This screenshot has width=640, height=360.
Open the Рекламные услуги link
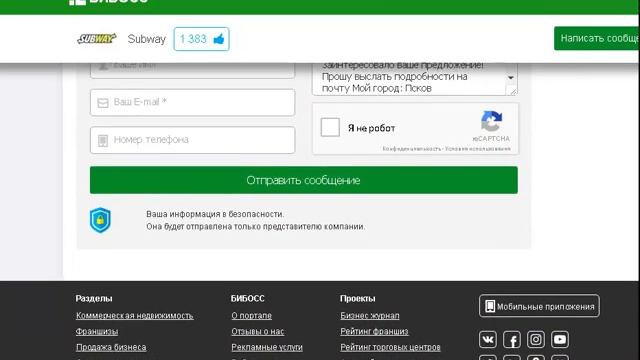pos(267,347)
